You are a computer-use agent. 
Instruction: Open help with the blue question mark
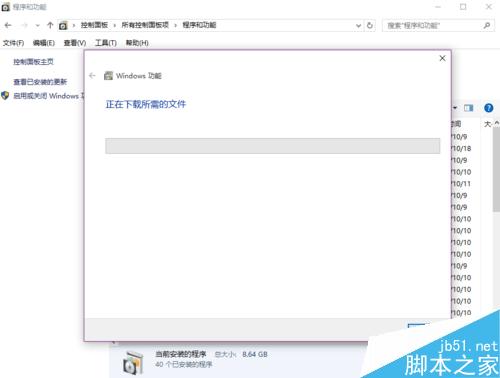(488, 108)
